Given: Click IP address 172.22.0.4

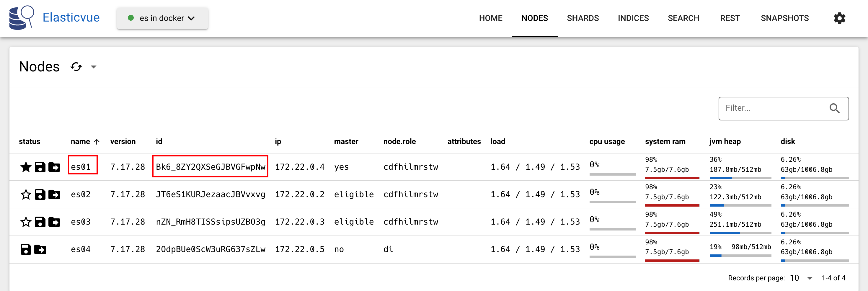Looking at the screenshot, I should point(300,167).
